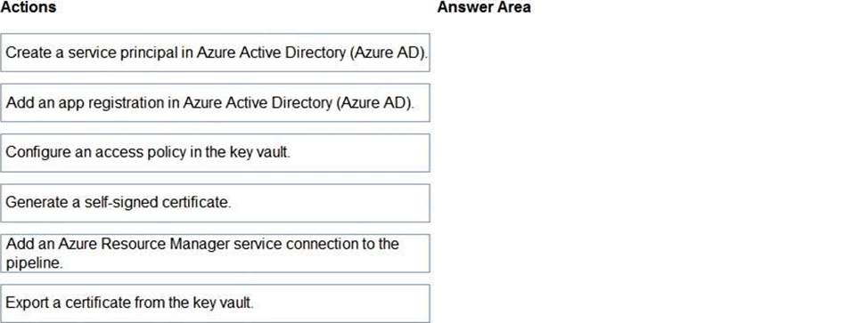
Task: Click the 'Answer Area' heading
Action: pos(484,7)
